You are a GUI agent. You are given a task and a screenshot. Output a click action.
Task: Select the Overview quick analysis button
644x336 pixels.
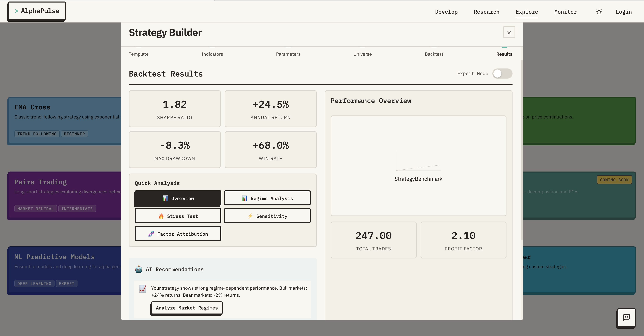click(x=178, y=198)
